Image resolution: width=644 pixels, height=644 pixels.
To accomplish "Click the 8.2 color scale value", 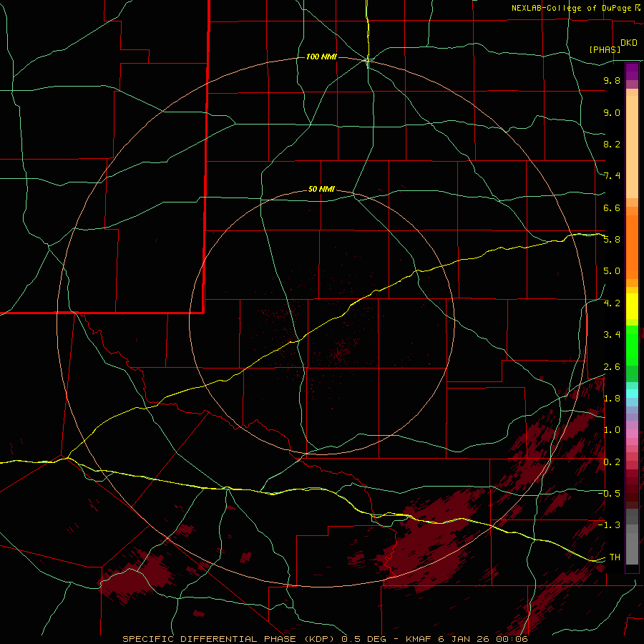I will [x=612, y=144].
